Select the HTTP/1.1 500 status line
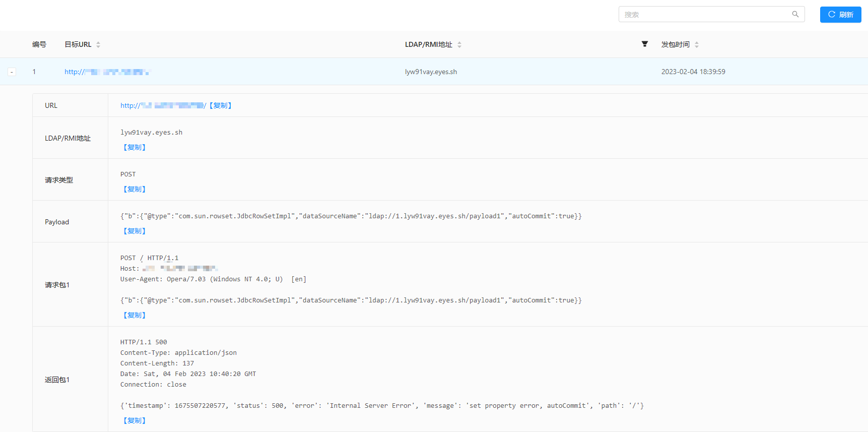This screenshot has height=432, width=868. pos(144,342)
